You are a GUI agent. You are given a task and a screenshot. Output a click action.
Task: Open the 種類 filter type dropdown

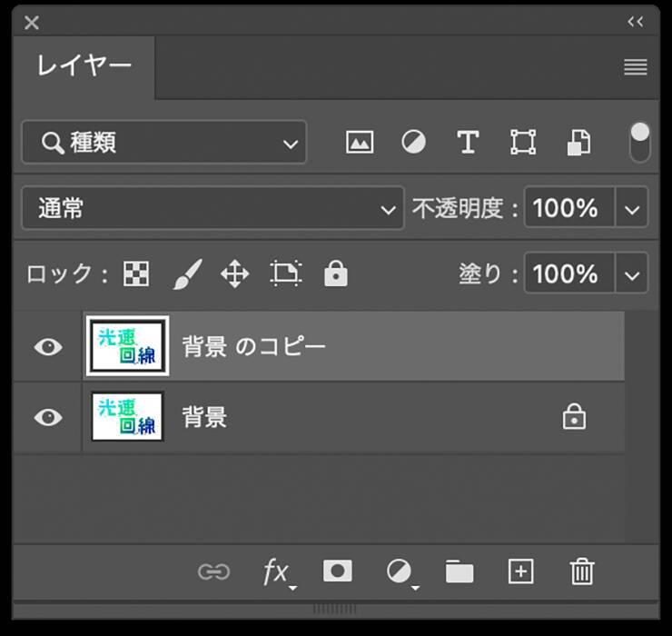pos(163,143)
